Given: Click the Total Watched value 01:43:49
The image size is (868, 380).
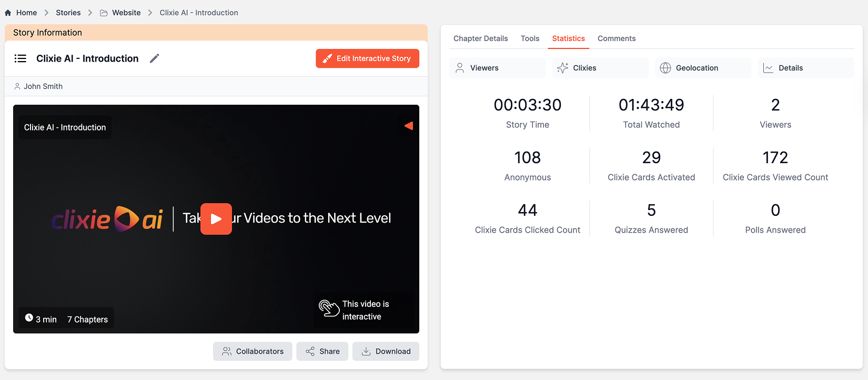Looking at the screenshot, I should 651,105.
